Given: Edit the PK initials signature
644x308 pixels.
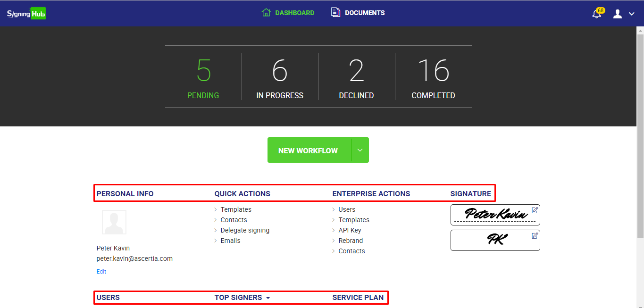Looking at the screenshot, I should click(535, 236).
